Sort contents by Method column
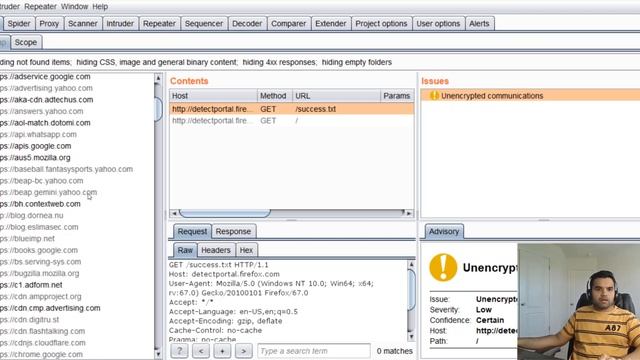This screenshot has height=360, width=640. [x=274, y=96]
